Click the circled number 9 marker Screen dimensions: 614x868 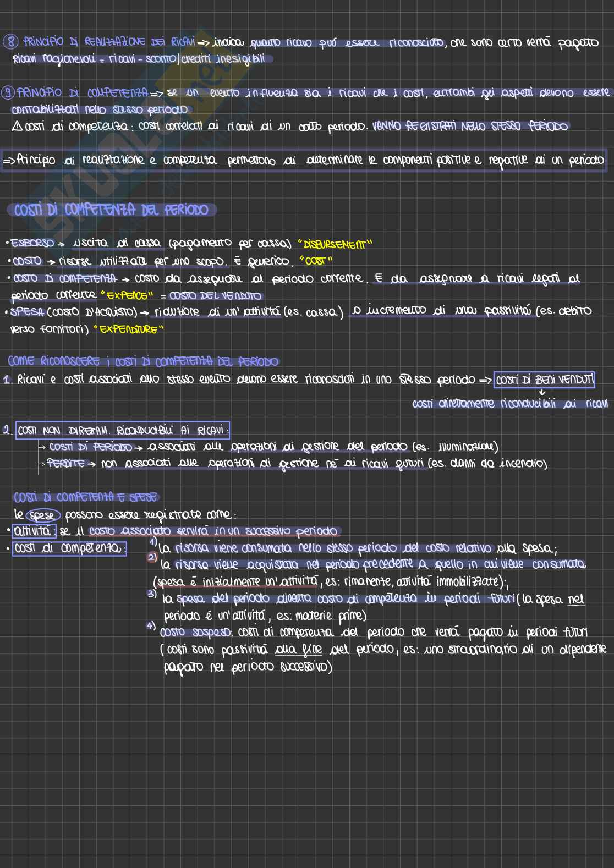pos(8,92)
